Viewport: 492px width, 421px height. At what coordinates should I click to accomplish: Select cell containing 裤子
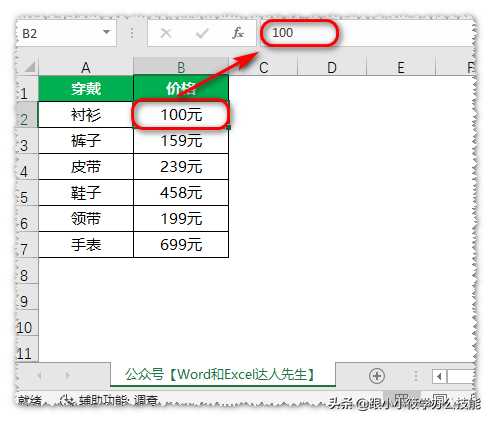point(86,141)
